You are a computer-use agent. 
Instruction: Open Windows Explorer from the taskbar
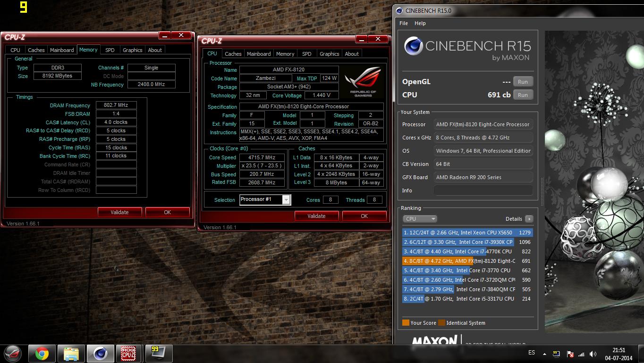(71, 354)
